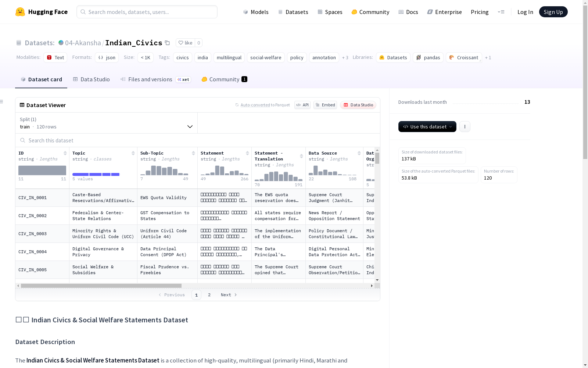Click the pandas library tag
Image resolution: width=588 pixels, height=368 pixels.
(428, 57)
